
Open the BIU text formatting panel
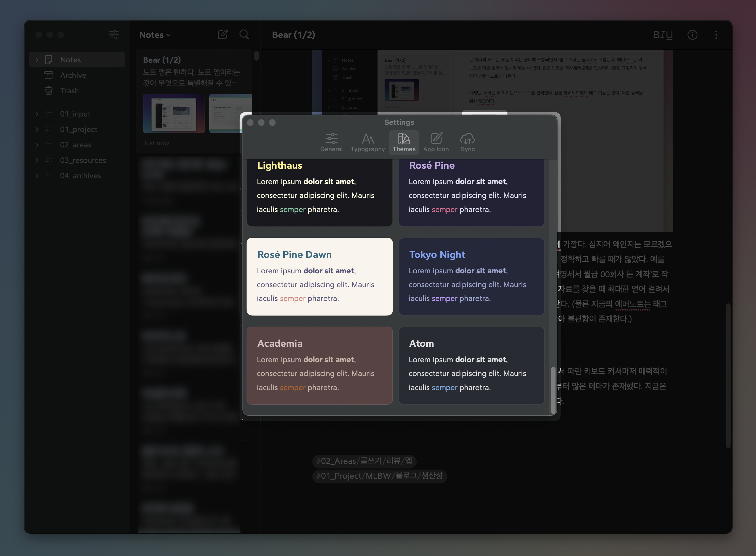click(663, 35)
